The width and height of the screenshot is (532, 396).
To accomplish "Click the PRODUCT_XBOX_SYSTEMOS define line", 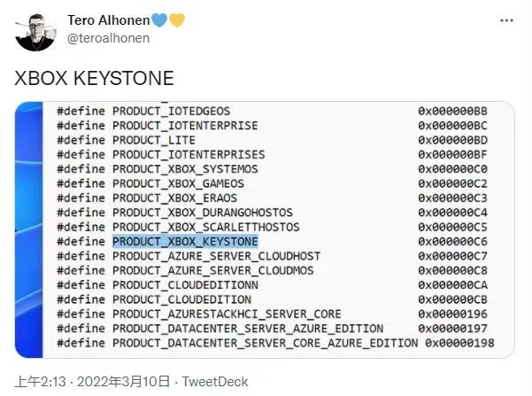I will [x=185, y=168].
